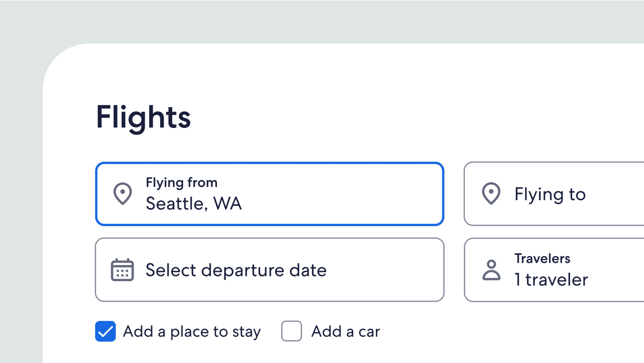Click the location pin icon in Flying from
The image size is (644, 363).
point(122,193)
